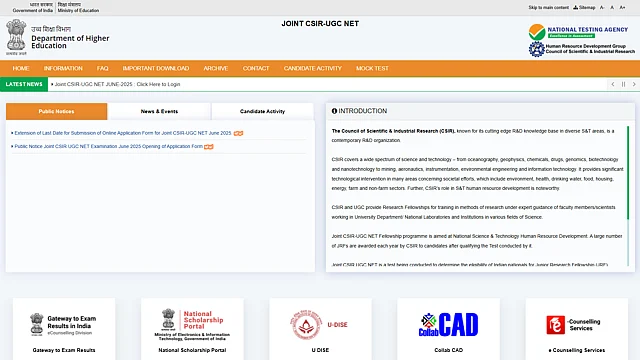Click the Ministry of Education text link
640x360 pixels.
78,10
